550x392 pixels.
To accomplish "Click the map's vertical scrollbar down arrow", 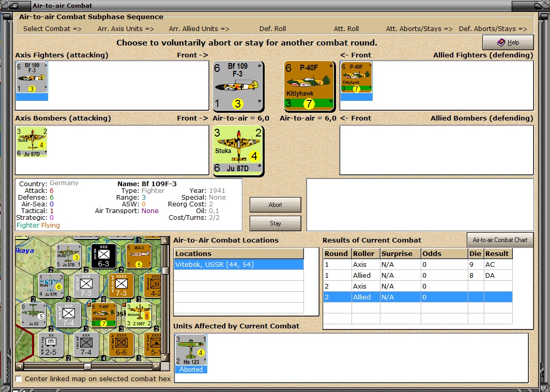I will tap(164, 358).
